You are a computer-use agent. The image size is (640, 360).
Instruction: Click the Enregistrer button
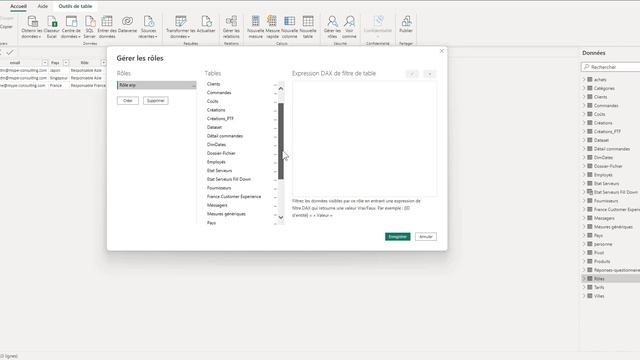tap(398, 237)
